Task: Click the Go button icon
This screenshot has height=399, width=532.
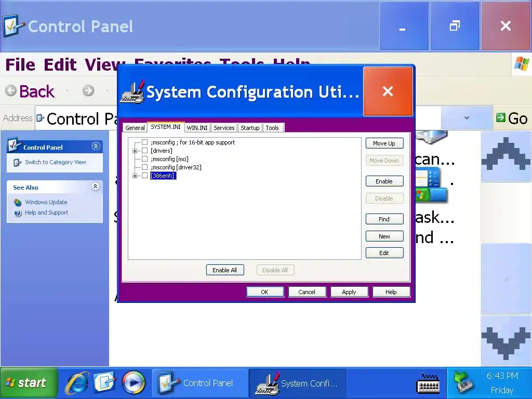Action: point(500,118)
